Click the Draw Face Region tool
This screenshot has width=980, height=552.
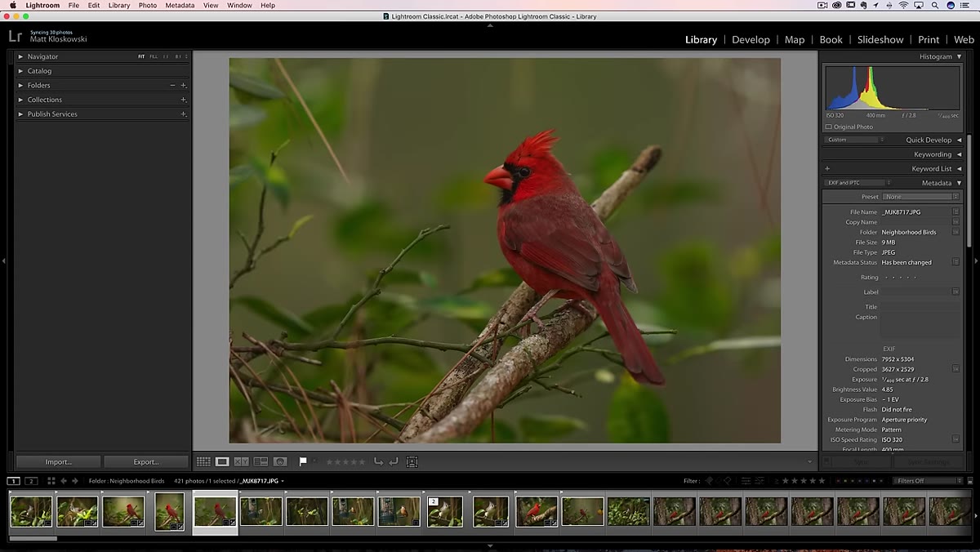pos(412,461)
